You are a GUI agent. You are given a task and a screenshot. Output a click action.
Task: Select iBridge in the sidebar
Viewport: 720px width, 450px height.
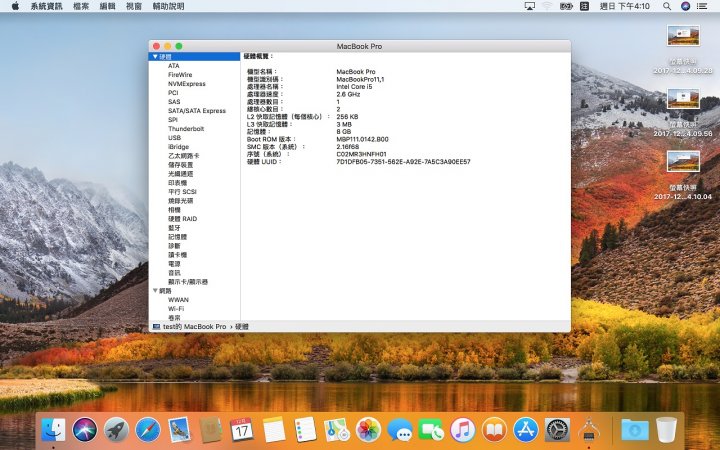[178, 146]
